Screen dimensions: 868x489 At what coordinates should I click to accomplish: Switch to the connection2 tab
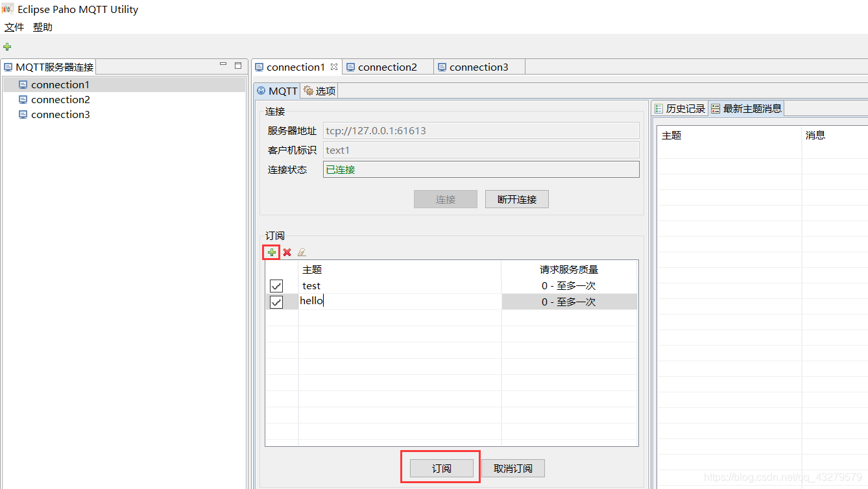[387, 67]
